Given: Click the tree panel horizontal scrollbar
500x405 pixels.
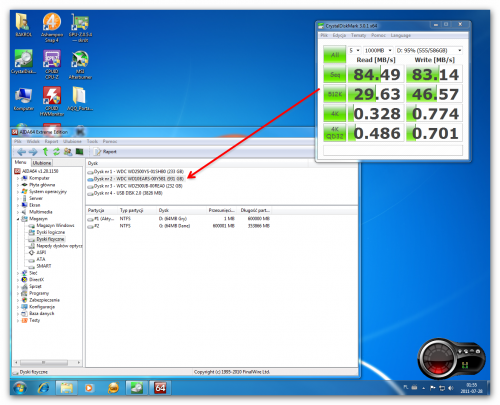Looking at the screenshot, I should 47,362.
